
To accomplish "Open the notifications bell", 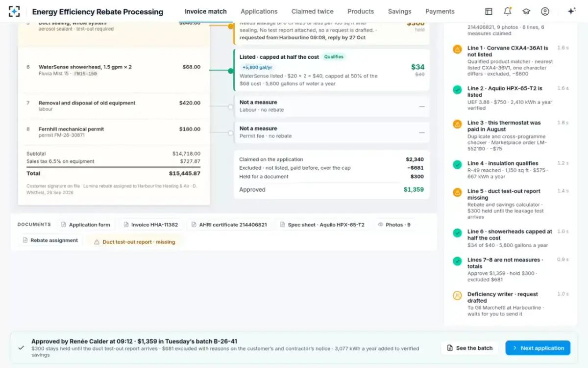I will click(508, 11).
